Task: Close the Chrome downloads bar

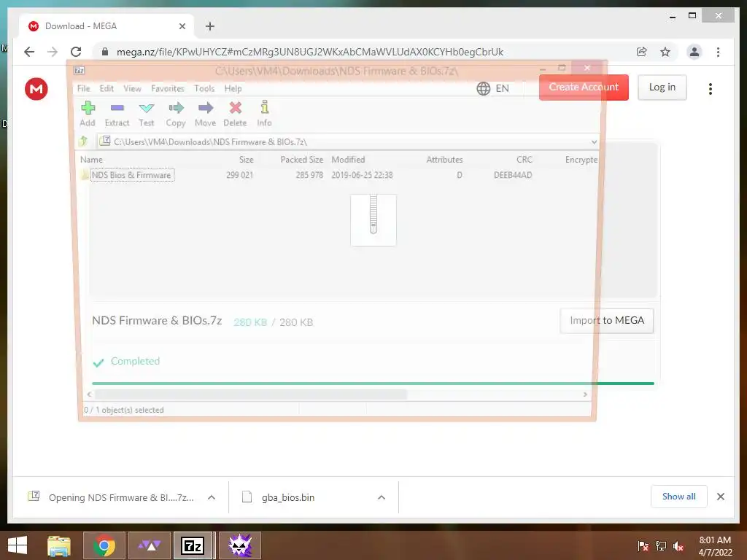Action: pyautogui.click(x=721, y=497)
